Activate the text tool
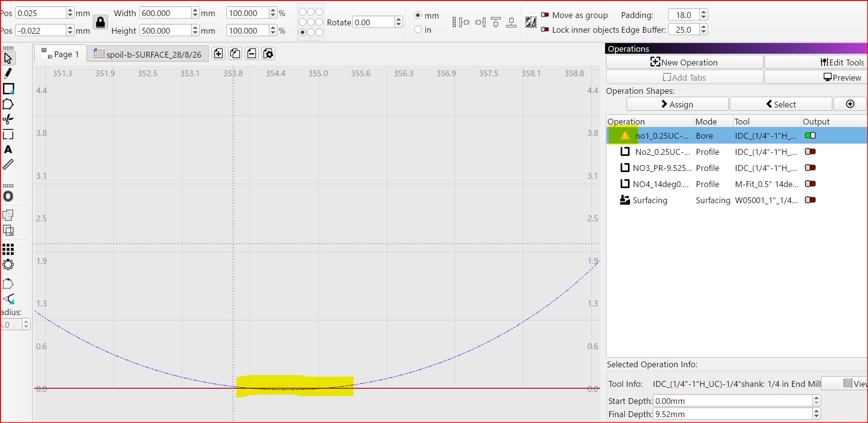This screenshot has width=868, height=423. pyautogui.click(x=8, y=149)
